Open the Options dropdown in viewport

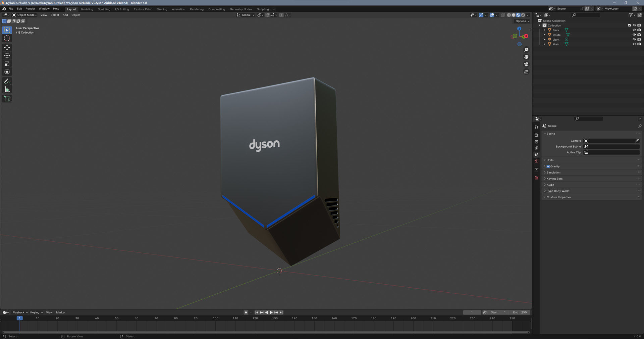(x=522, y=21)
